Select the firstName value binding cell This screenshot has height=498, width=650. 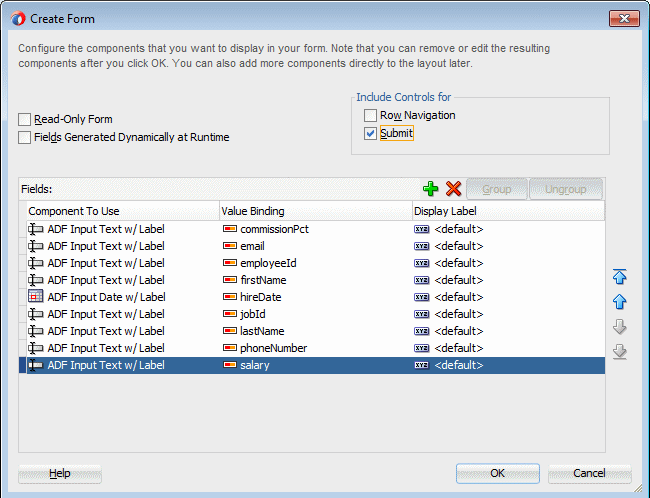tap(315, 280)
